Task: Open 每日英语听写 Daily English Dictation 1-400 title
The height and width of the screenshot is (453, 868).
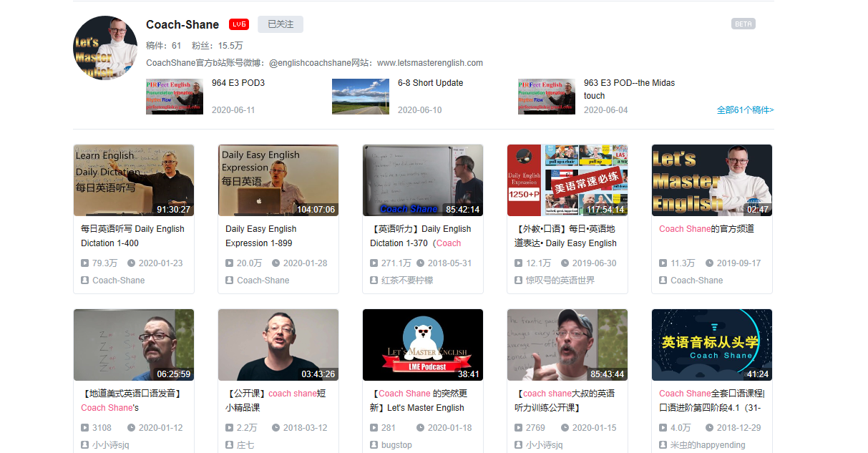Action: [132, 236]
